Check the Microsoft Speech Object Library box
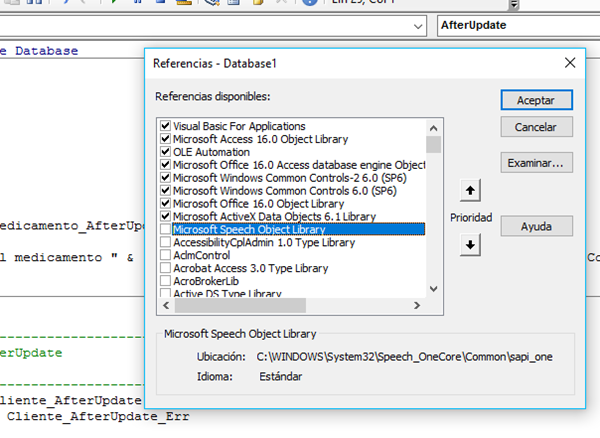This screenshot has width=600, height=438. coord(165,229)
